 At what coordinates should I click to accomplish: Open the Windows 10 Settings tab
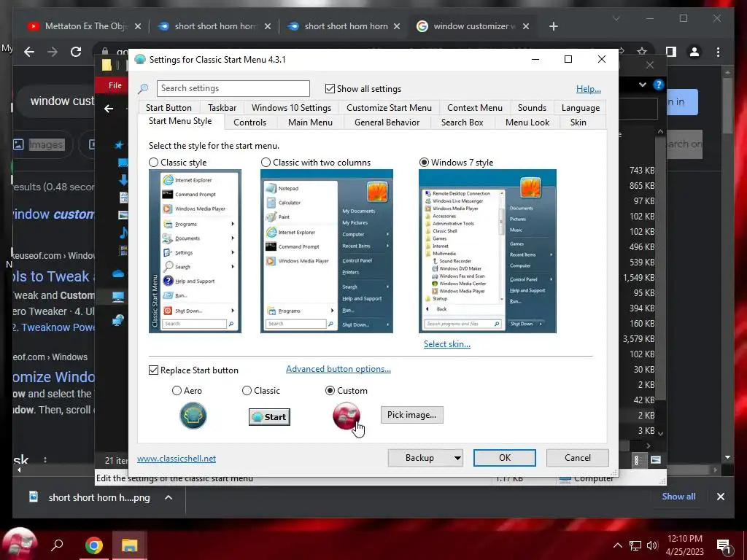pyautogui.click(x=291, y=108)
